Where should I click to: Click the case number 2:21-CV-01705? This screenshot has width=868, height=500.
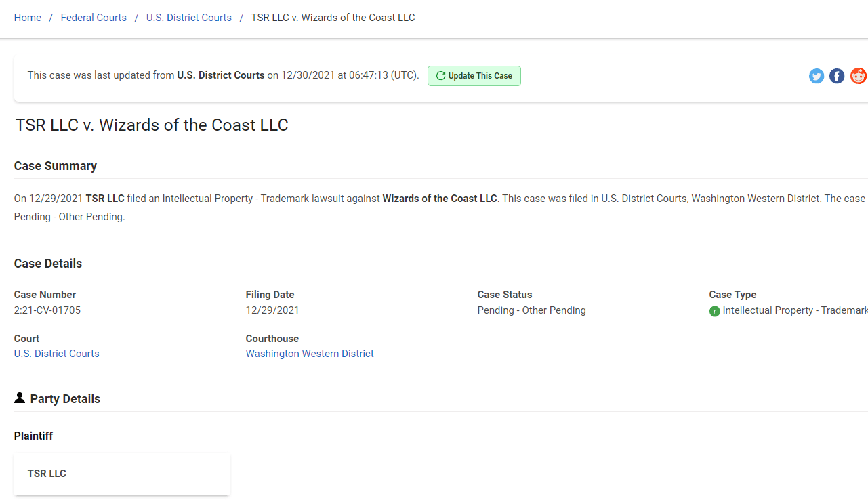[x=47, y=310]
